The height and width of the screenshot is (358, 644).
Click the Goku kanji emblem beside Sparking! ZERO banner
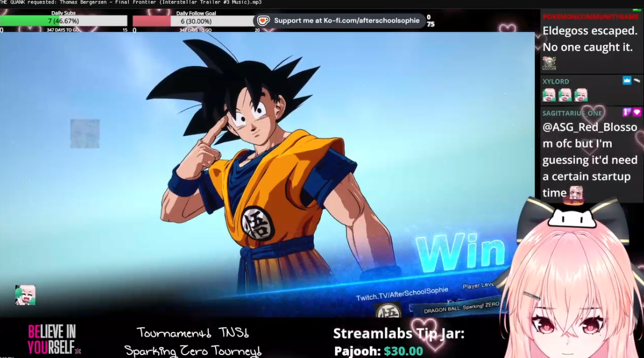click(x=388, y=310)
